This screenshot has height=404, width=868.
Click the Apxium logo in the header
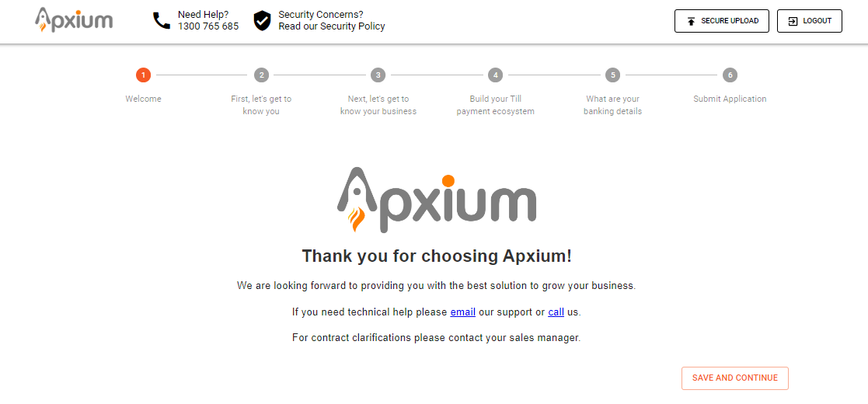(x=74, y=20)
